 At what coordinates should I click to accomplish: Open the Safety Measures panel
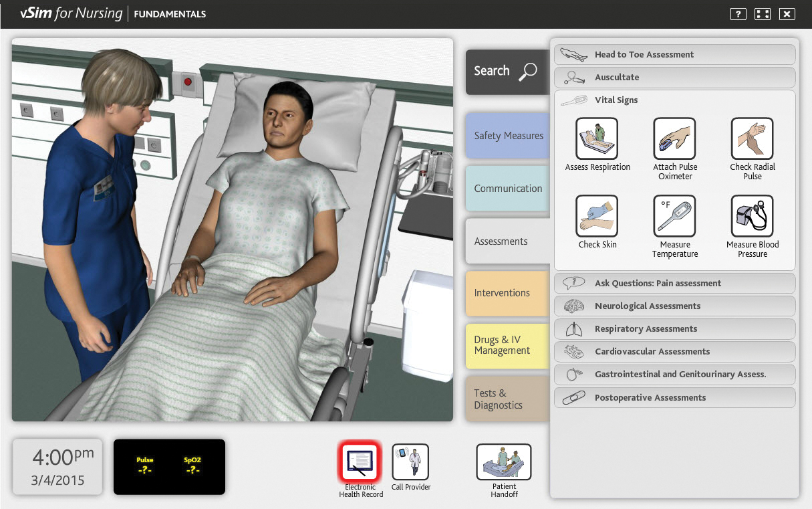point(507,135)
